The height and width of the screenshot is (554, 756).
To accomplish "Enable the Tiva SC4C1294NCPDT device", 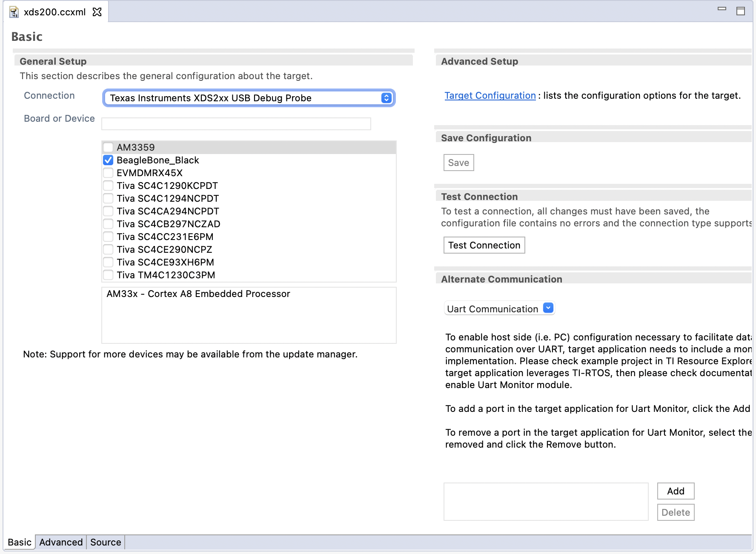I will click(x=109, y=198).
